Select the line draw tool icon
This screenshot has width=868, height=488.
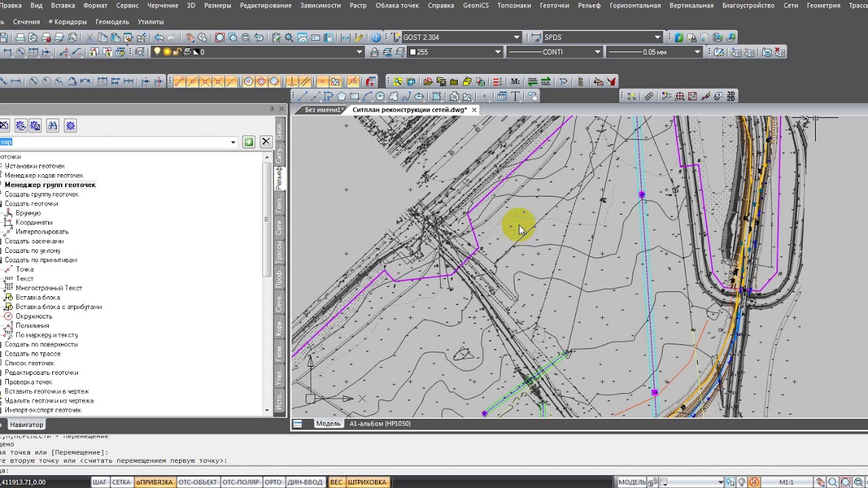coord(302,96)
